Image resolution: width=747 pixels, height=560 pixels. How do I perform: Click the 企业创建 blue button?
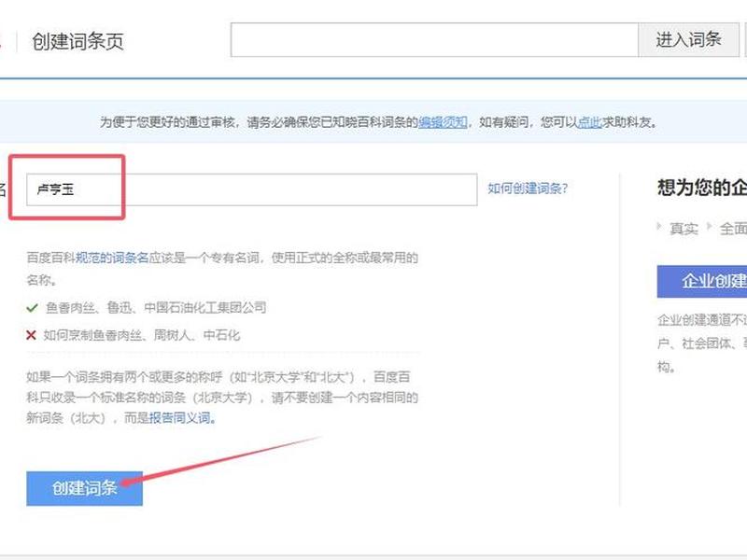(702, 282)
